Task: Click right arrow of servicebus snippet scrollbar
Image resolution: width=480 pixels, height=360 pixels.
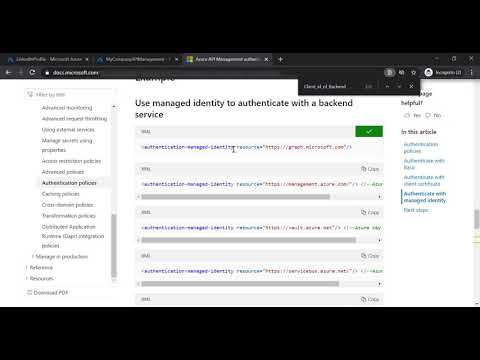Action: tap(379, 284)
